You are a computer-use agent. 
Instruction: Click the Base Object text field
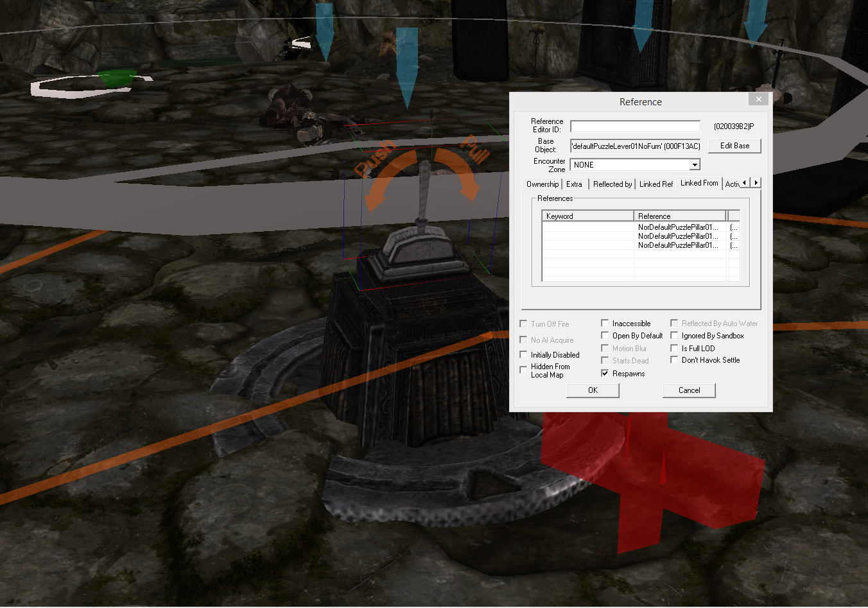[x=635, y=146]
